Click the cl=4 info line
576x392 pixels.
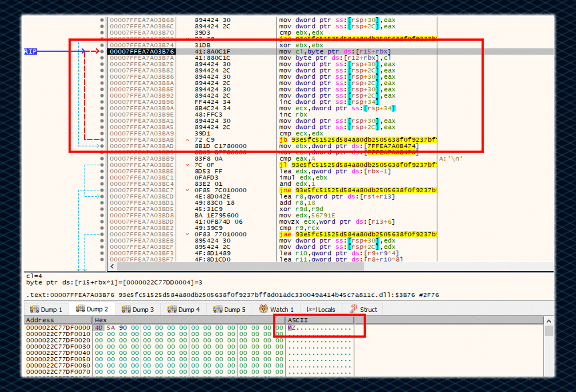[34, 276]
